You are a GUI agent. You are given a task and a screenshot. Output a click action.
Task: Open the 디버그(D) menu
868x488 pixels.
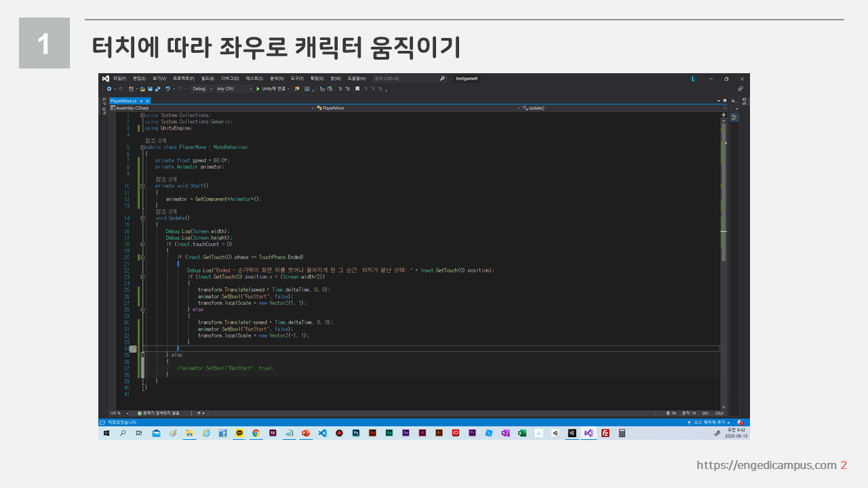231,79
